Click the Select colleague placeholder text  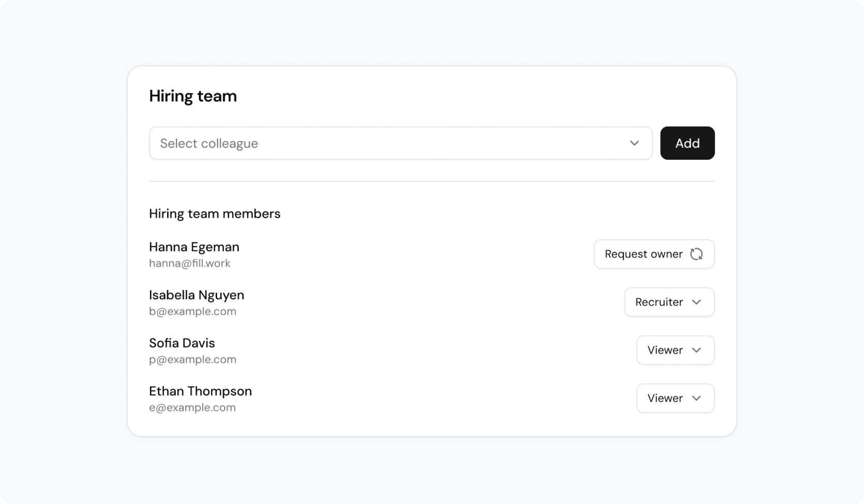209,144
